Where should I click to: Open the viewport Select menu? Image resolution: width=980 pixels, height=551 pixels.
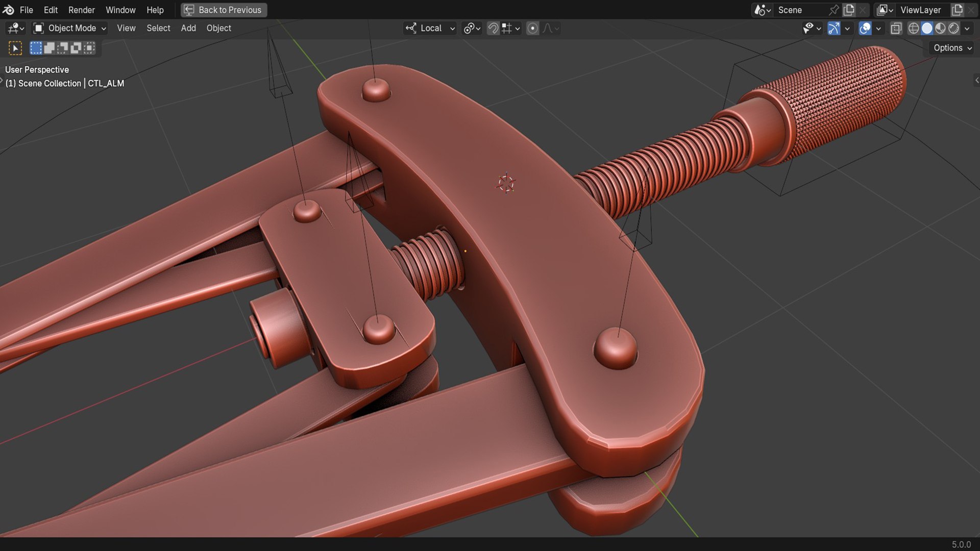point(158,28)
